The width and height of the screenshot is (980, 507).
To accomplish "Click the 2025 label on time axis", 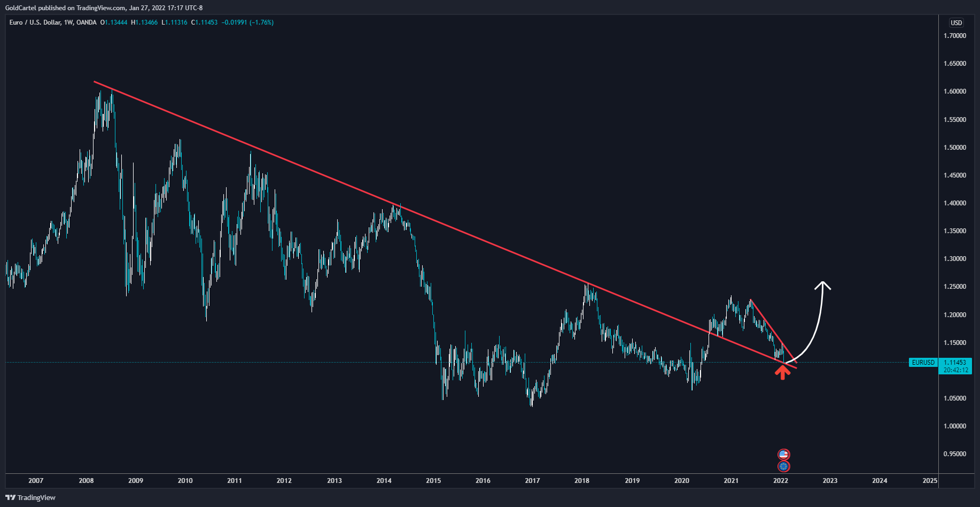I will tap(930, 480).
